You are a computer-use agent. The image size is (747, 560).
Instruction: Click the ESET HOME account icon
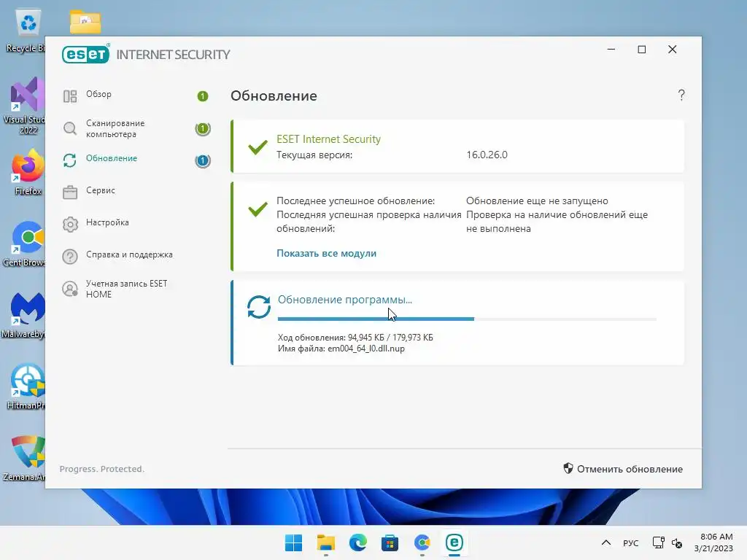[70, 289]
